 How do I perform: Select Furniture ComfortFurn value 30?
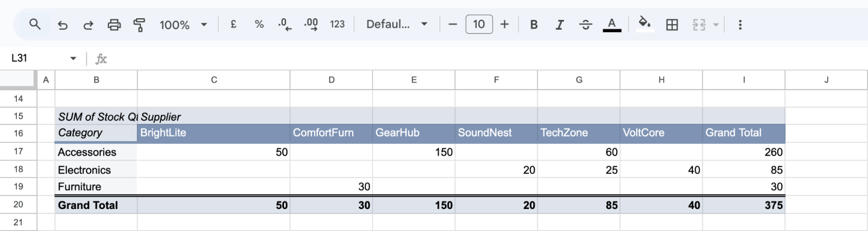[331, 187]
